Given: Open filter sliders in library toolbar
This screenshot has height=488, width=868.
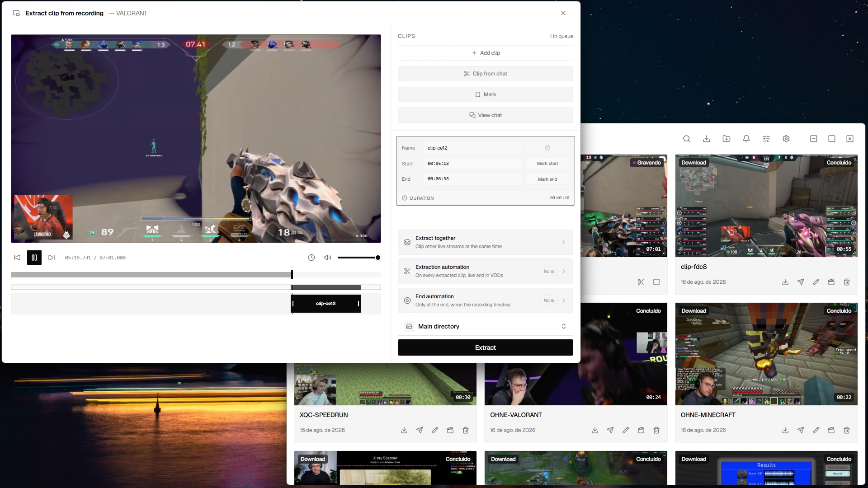Looking at the screenshot, I should [x=766, y=139].
